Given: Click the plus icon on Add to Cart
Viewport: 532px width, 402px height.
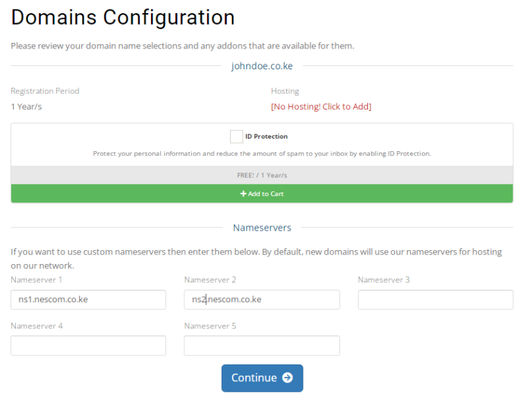Looking at the screenshot, I should [x=243, y=194].
